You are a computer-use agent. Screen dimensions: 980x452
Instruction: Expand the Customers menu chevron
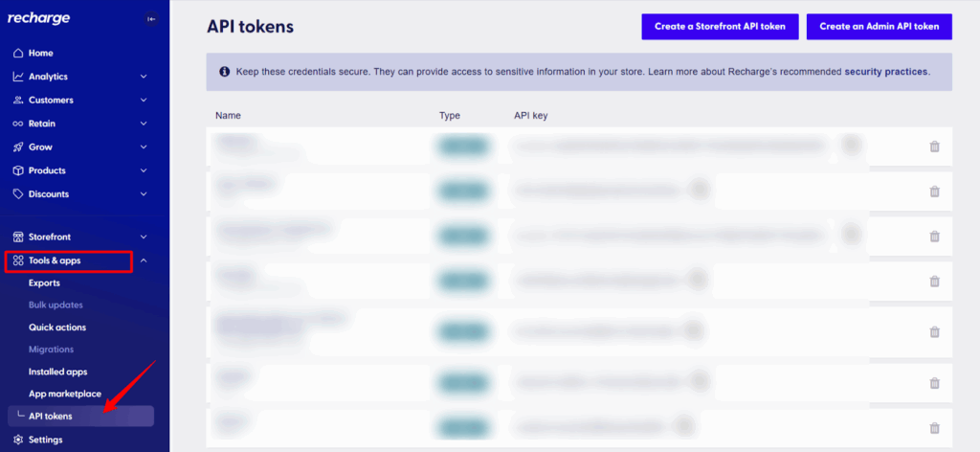coord(144,100)
